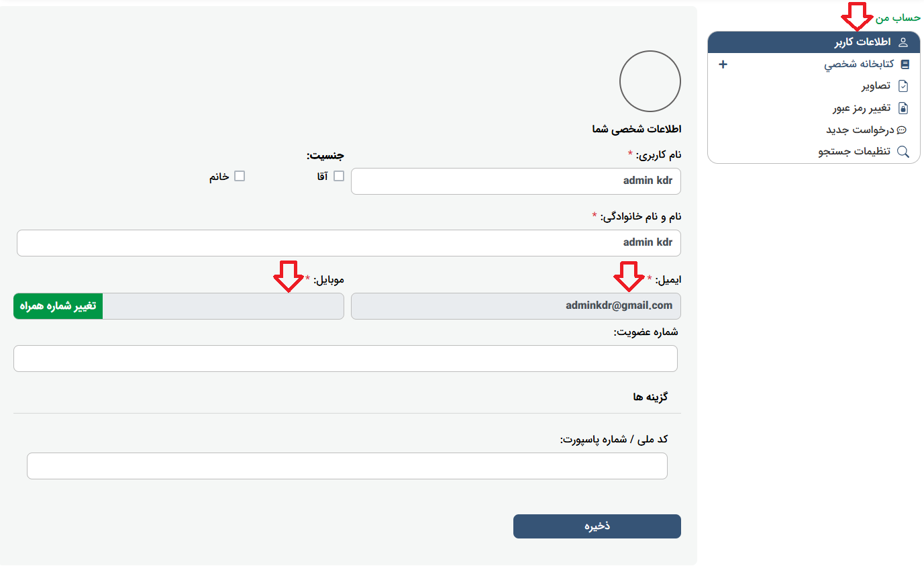
Task: Open تغيير رمز عبور menu entry
Action: coord(862,108)
